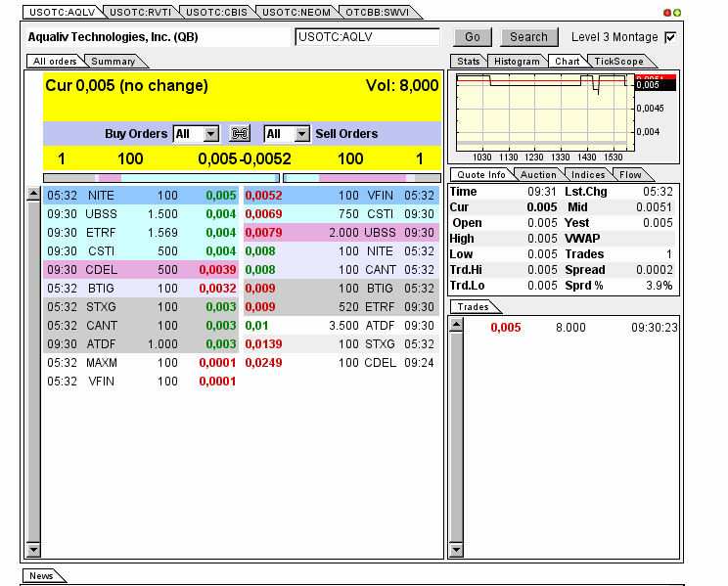The image size is (728, 586).
Task: Click the sell-side depth bar
Action: click(x=362, y=178)
